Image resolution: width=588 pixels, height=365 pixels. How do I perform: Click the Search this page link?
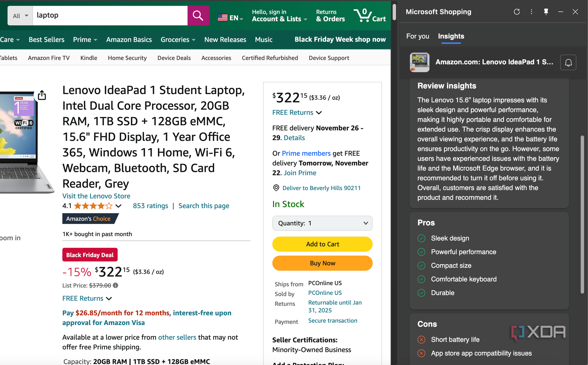[x=204, y=206]
